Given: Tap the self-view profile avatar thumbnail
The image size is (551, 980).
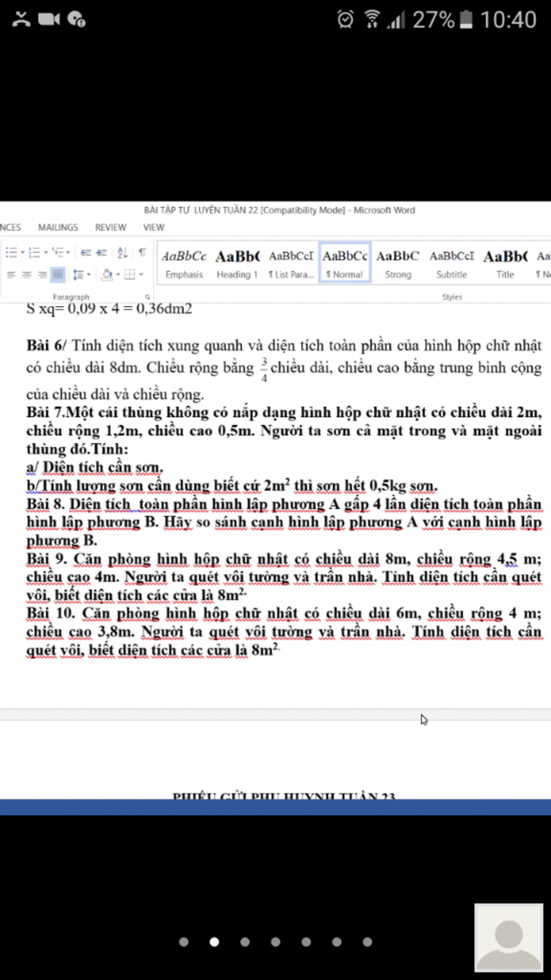Looking at the screenshot, I should coord(508,938).
